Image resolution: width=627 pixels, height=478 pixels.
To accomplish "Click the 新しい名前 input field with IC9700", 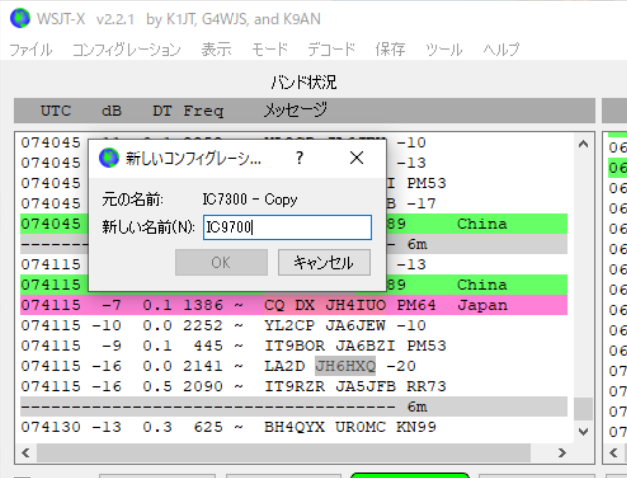I will click(287, 228).
